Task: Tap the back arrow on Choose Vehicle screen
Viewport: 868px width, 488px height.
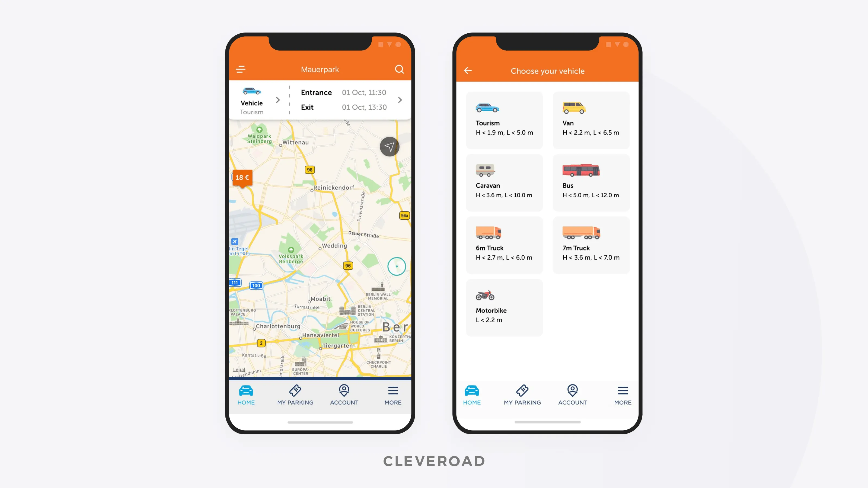Action: (x=468, y=70)
